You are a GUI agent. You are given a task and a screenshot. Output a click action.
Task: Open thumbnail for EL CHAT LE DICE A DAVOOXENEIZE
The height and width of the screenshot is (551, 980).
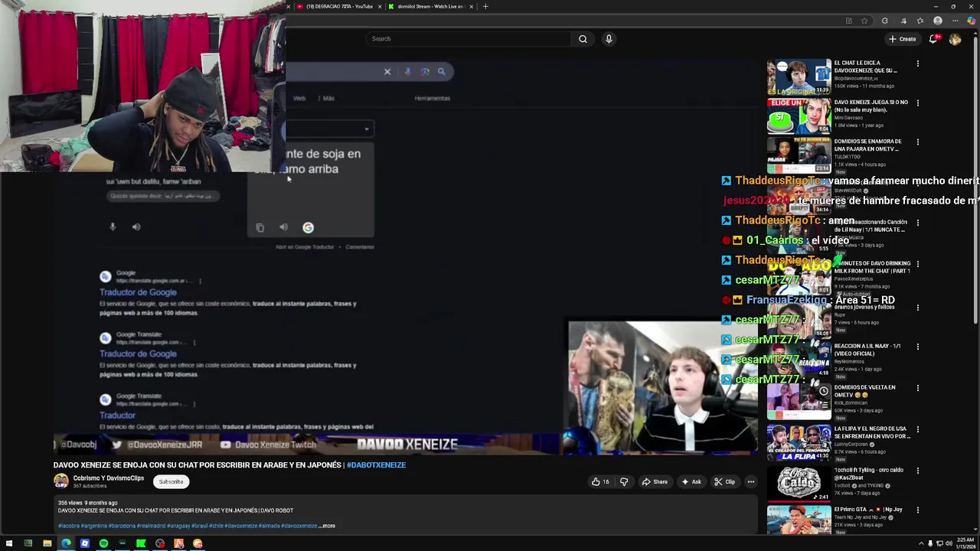799,77
